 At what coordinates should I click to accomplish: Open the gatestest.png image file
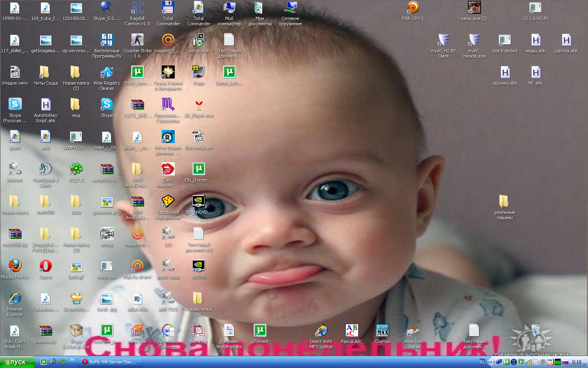point(107,205)
